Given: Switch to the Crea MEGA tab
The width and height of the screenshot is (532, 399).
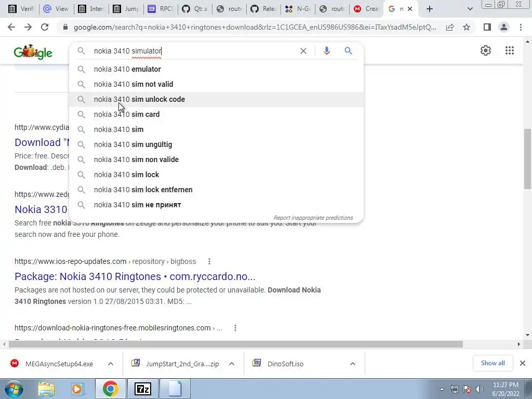Looking at the screenshot, I should click(x=366, y=9).
